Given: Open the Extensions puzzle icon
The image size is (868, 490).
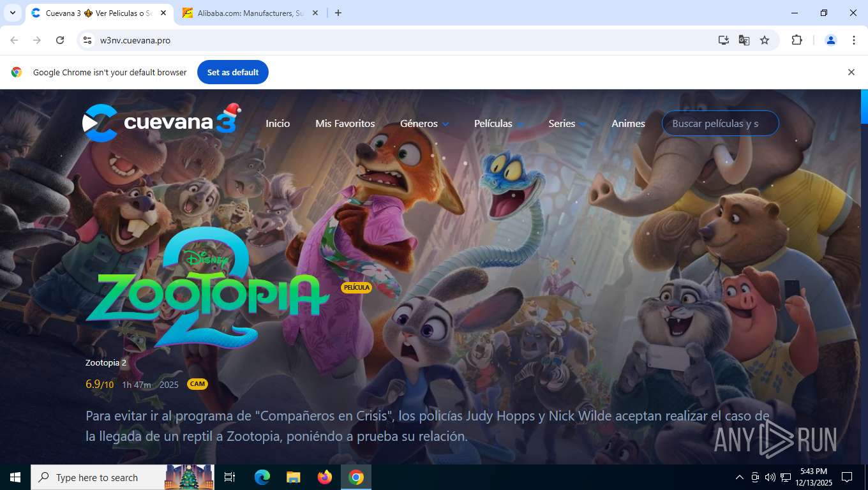Looking at the screenshot, I should (797, 40).
